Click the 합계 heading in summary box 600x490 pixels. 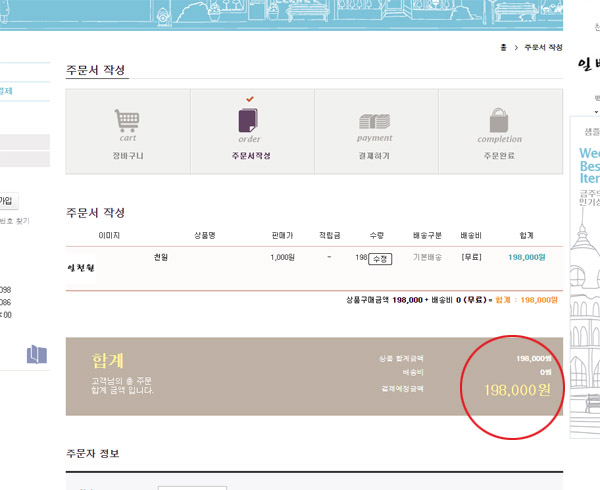click(x=108, y=360)
